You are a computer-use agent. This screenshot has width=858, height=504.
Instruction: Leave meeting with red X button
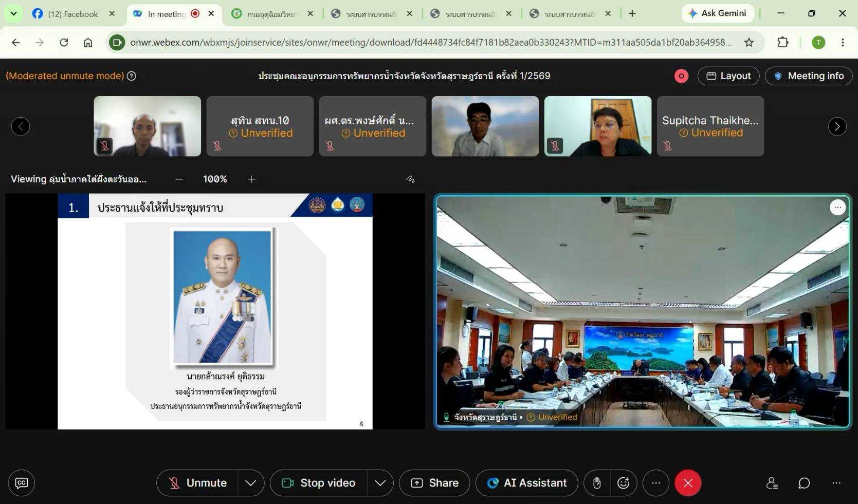click(688, 483)
